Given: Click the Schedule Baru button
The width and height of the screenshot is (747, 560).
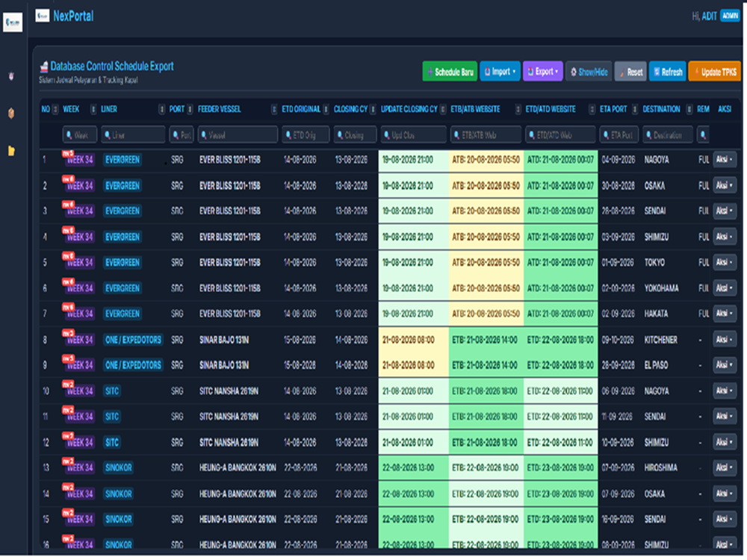Looking at the screenshot, I should coord(450,72).
